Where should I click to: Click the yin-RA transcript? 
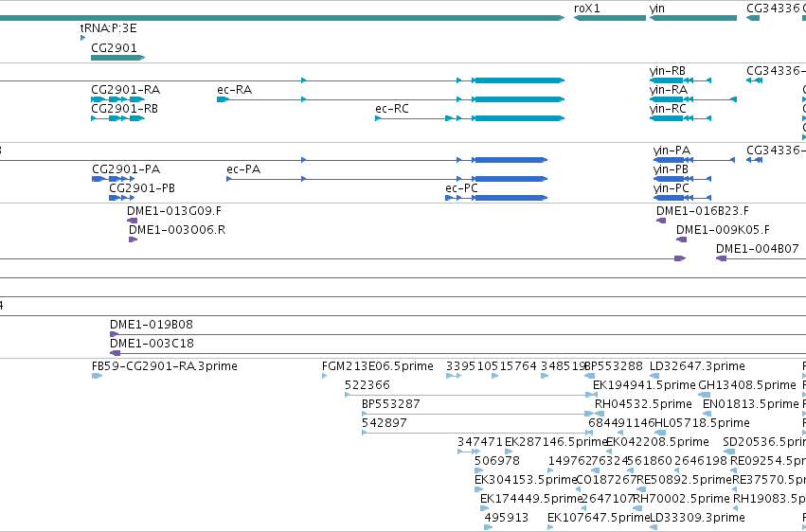[693, 99]
